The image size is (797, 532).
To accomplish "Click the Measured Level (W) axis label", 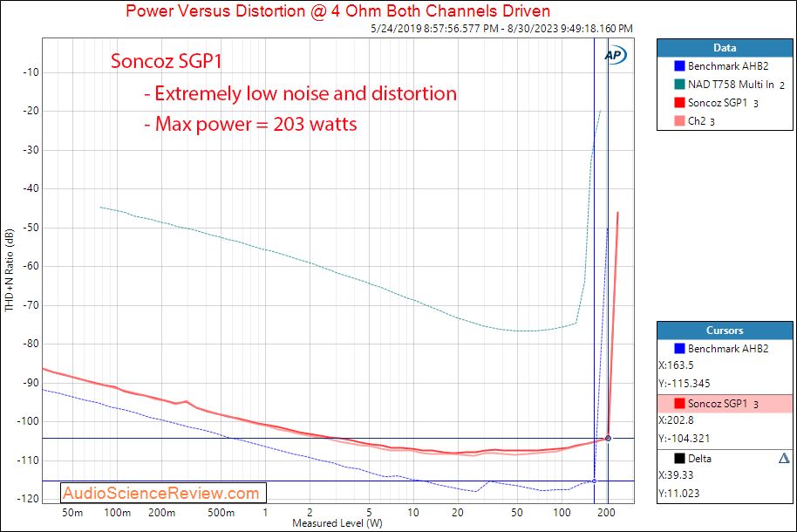I will 337,523.
